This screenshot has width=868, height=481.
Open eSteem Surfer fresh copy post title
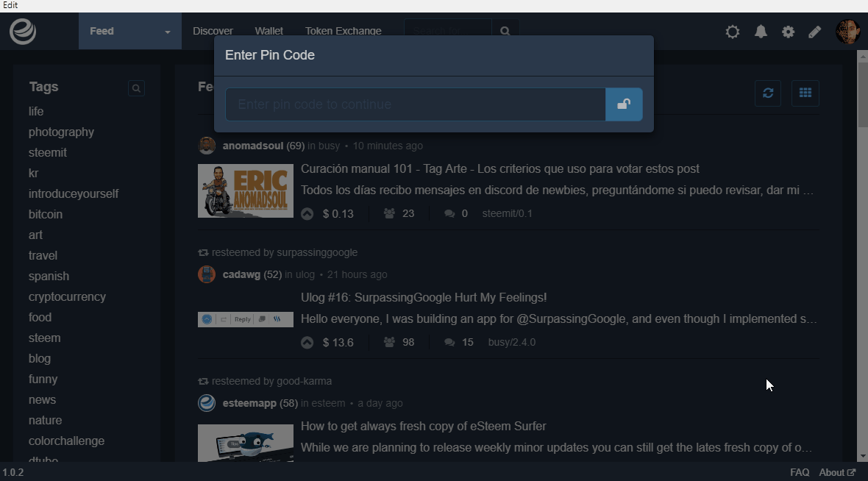point(424,426)
